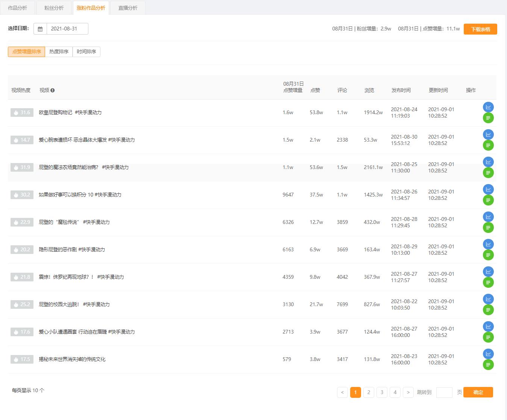Select 点赞增量排序 sort option
This screenshot has height=420, width=507.
point(26,52)
